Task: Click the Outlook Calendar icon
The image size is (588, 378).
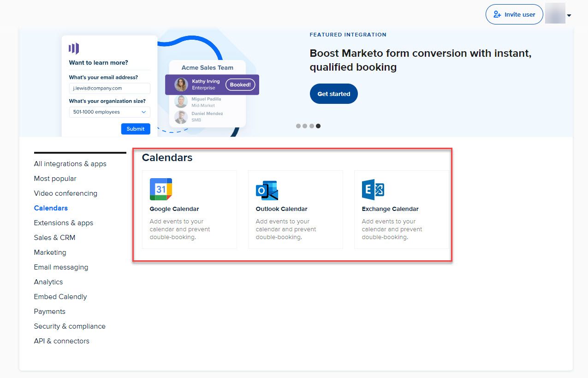Action: coord(267,190)
